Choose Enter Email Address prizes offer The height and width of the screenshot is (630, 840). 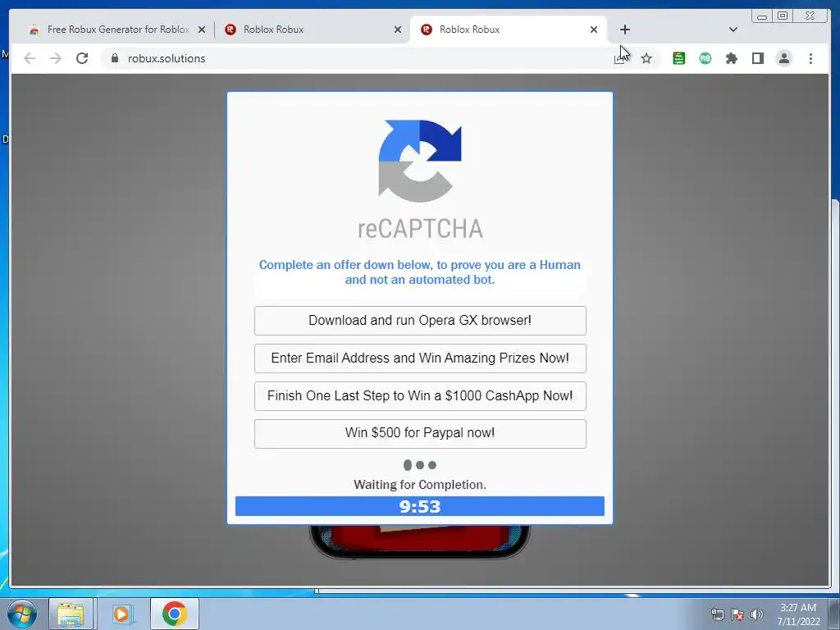[x=420, y=358]
